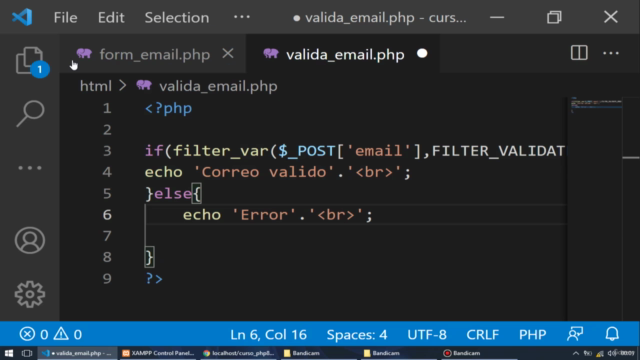Click line number 9 in gutter
This screenshot has height=360, width=640.
[107, 278]
